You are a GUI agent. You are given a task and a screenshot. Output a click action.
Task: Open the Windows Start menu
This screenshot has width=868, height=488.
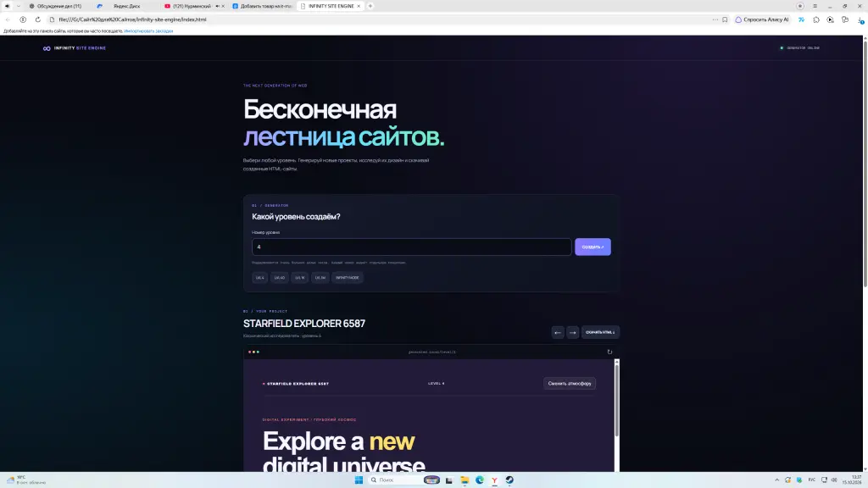359,480
